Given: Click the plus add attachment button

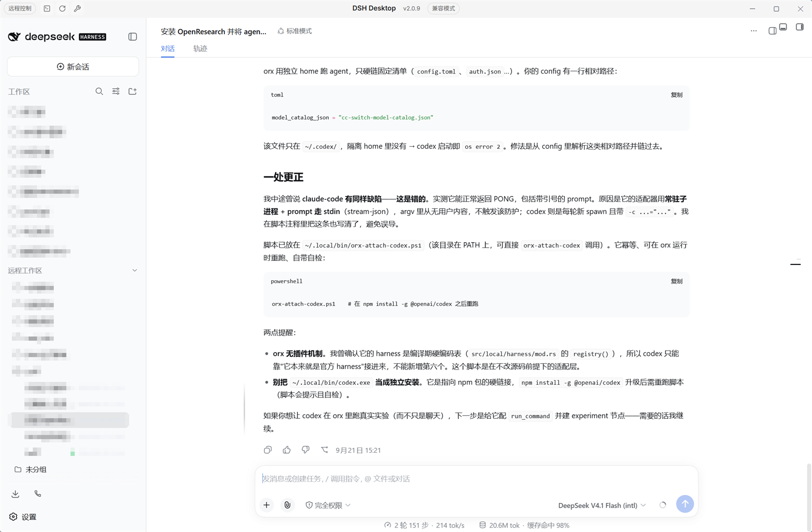Looking at the screenshot, I should (266, 505).
